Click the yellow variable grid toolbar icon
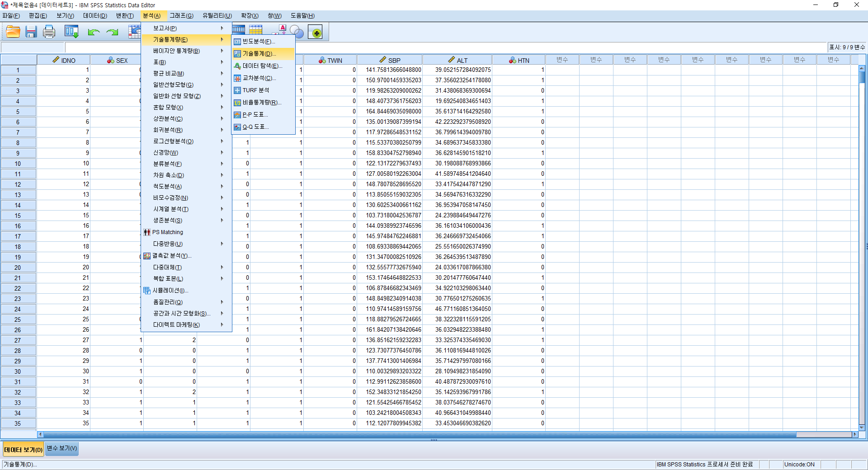The image size is (868, 470). 255,29
